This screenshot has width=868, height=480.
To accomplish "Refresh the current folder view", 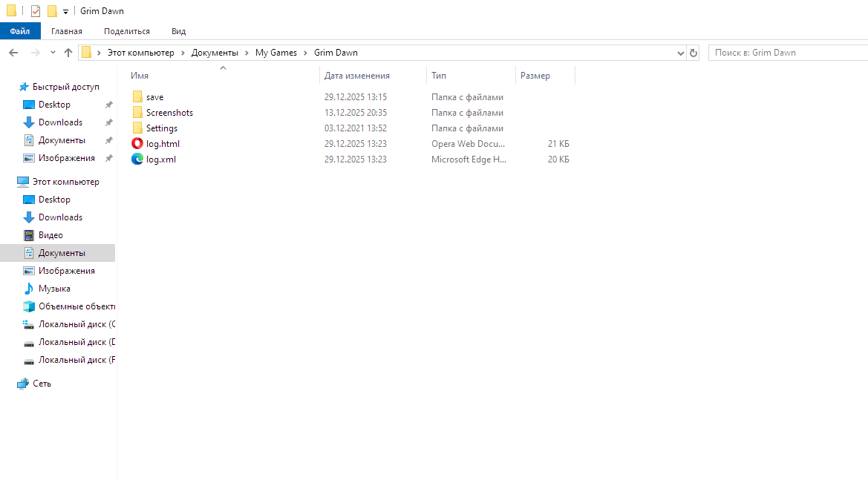I will pyautogui.click(x=693, y=53).
